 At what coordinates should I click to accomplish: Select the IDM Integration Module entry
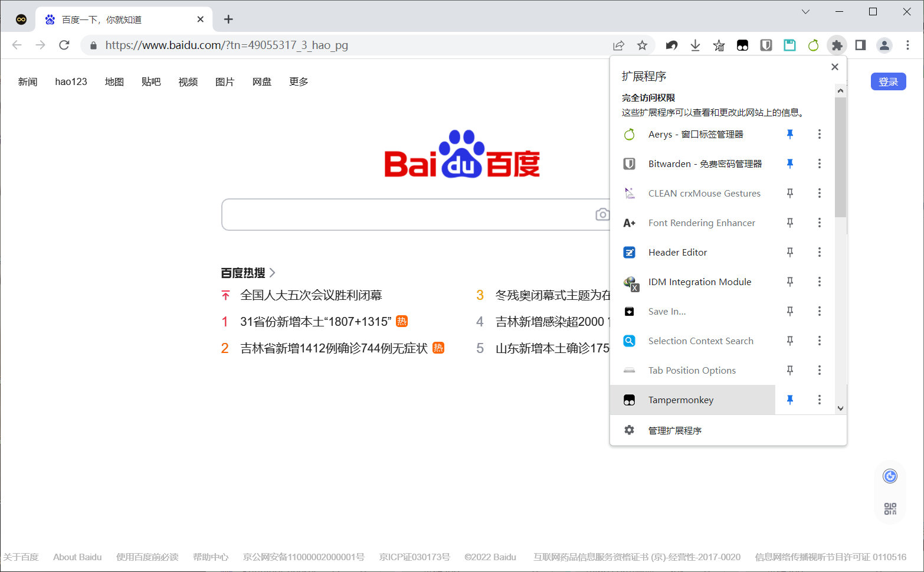[x=693, y=282]
